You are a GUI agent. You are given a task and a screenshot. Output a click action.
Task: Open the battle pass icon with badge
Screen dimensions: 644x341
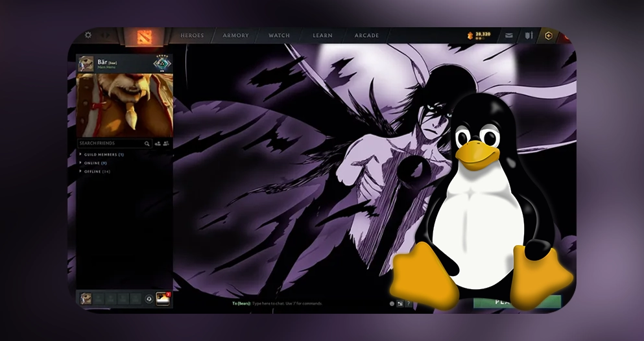(x=163, y=299)
